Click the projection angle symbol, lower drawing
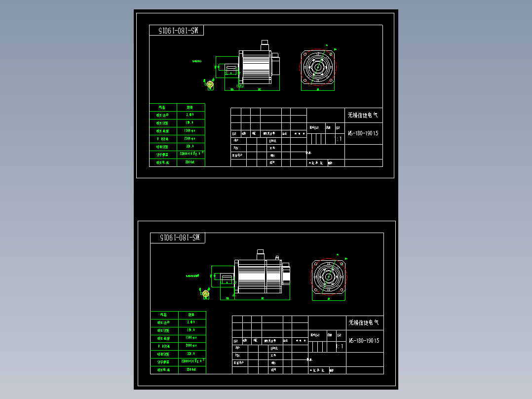The width and height of the screenshot is (532, 399). 205,292
